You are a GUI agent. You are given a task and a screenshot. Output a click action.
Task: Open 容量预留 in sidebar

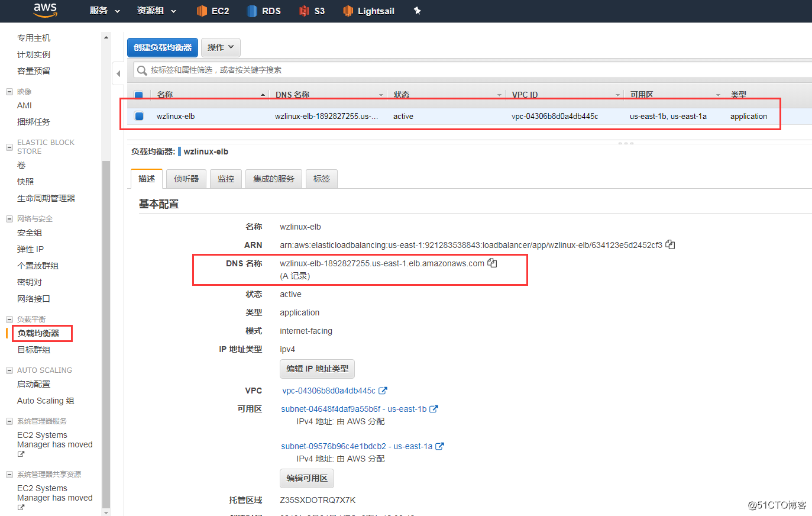pyautogui.click(x=34, y=71)
